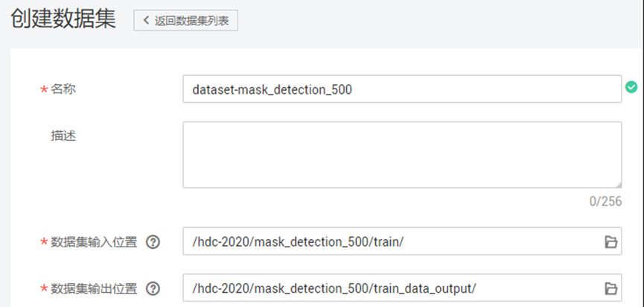
Task: Click the 0/256 character counter
Action: coord(605,200)
